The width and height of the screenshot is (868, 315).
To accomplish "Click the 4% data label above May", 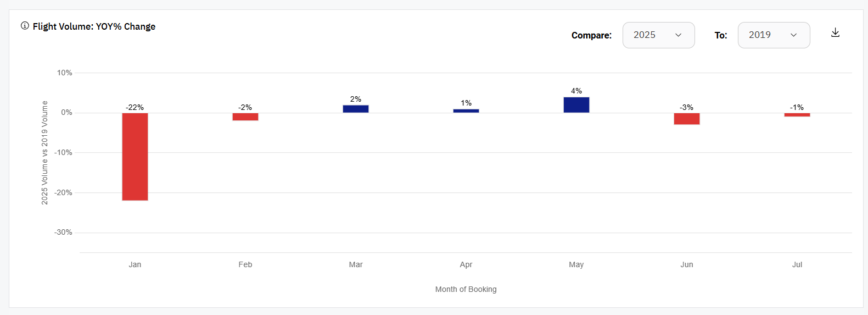I will [576, 91].
